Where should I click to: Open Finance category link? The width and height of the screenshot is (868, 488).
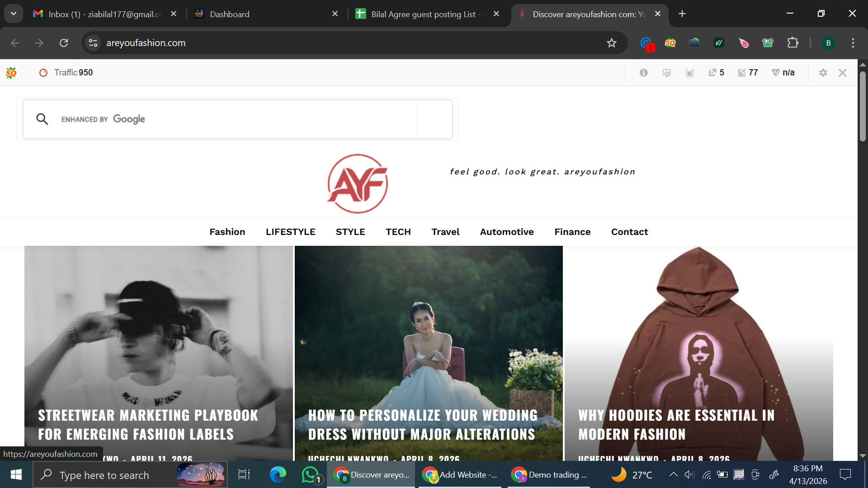572,232
